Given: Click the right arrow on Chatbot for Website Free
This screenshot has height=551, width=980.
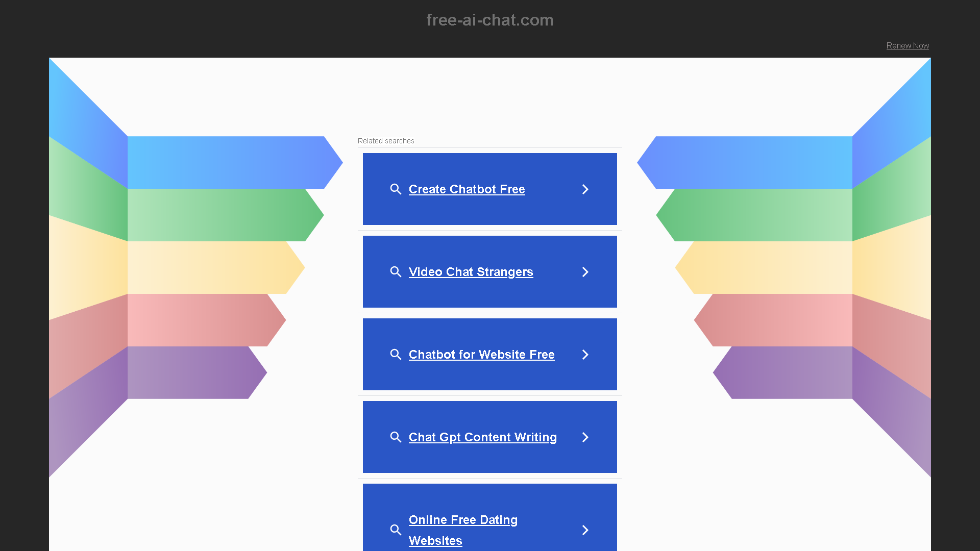Looking at the screenshot, I should click(585, 354).
